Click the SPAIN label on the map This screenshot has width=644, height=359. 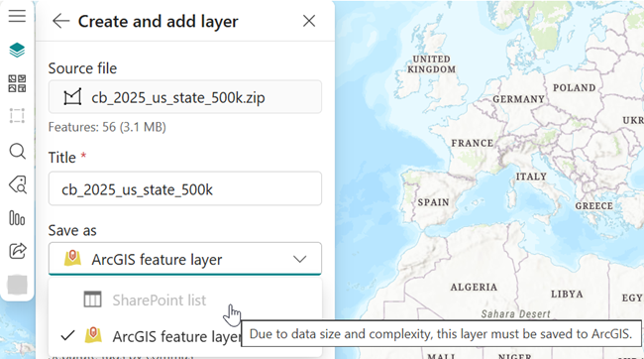coord(433,202)
